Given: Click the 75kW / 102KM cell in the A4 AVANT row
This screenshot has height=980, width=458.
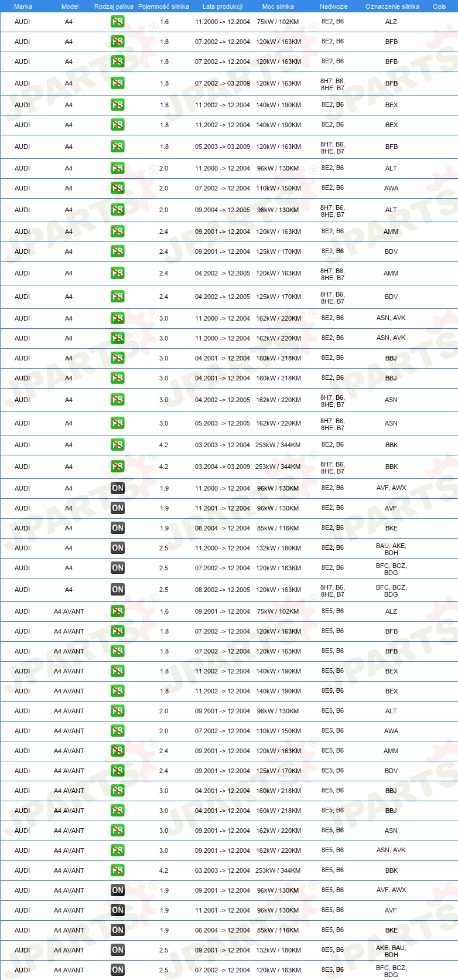Looking at the screenshot, I should pos(278,611).
